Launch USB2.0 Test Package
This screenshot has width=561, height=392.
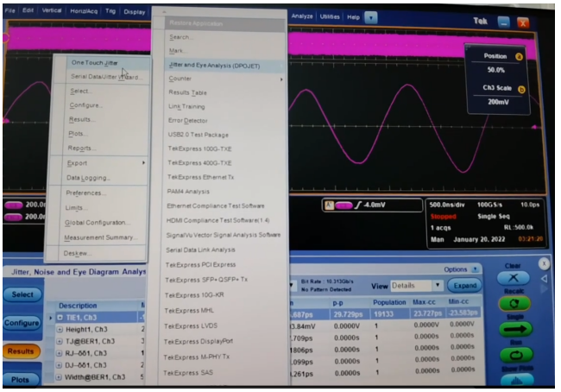pos(198,135)
